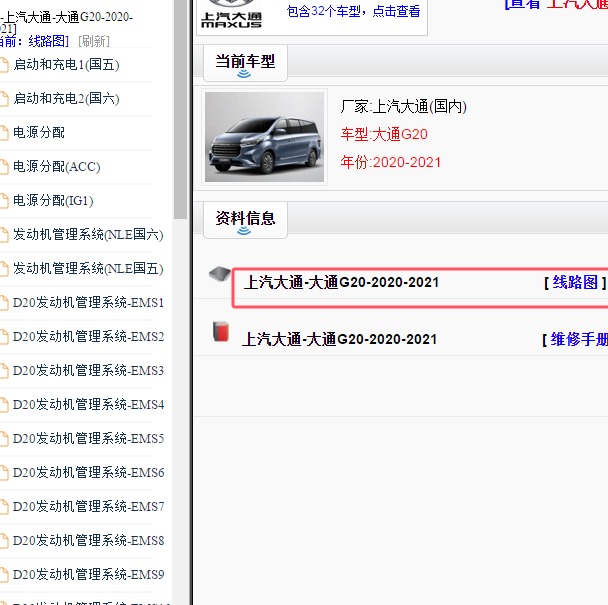Open D20发动机管理系统-EMS7
The image size is (608, 605).
pyautogui.click(x=88, y=506)
